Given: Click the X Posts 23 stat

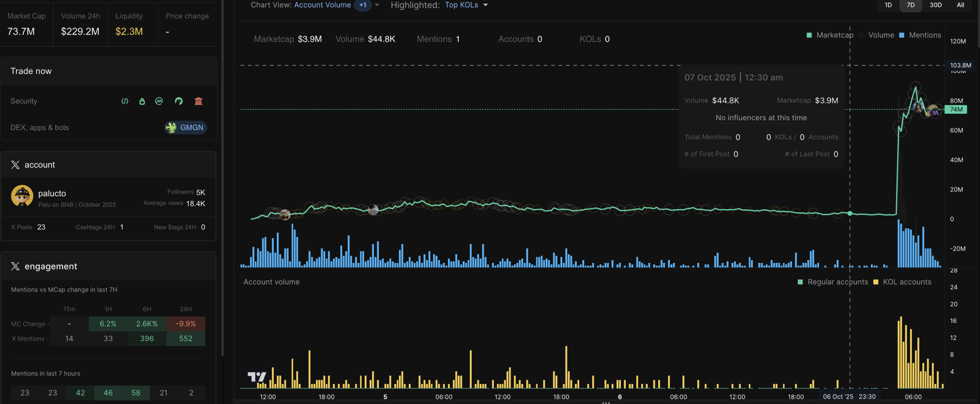Looking at the screenshot, I should tap(28, 227).
